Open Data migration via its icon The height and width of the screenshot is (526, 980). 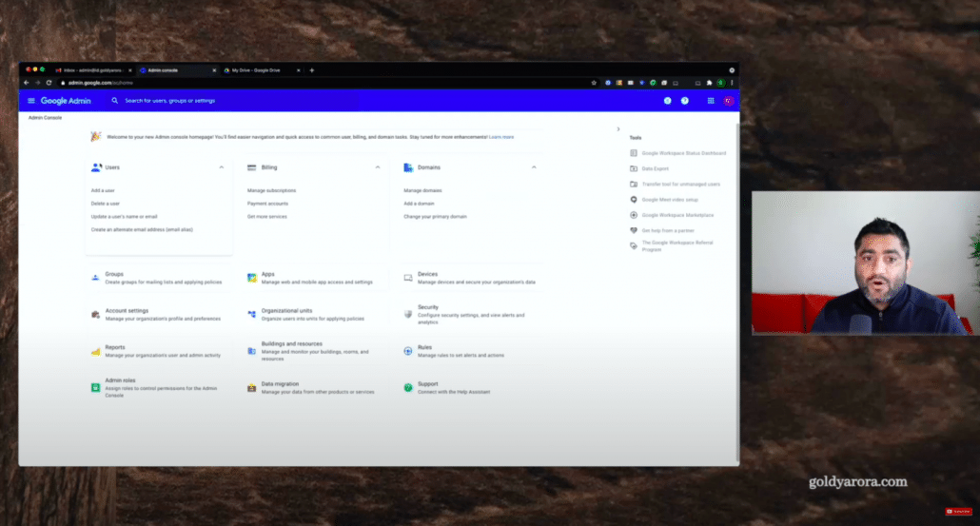[251, 388]
